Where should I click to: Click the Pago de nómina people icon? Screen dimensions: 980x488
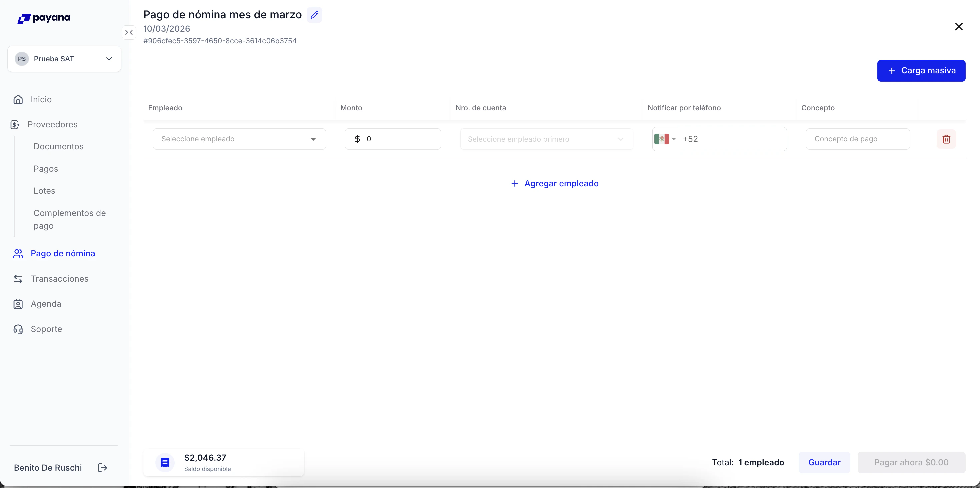(18, 254)
